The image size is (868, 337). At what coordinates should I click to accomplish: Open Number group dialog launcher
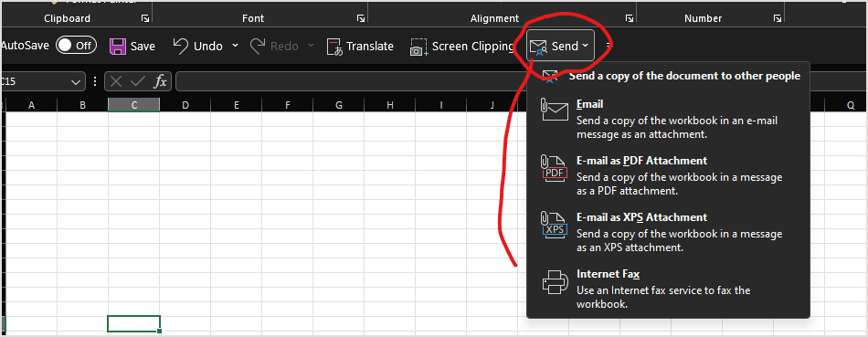[778, 19]
